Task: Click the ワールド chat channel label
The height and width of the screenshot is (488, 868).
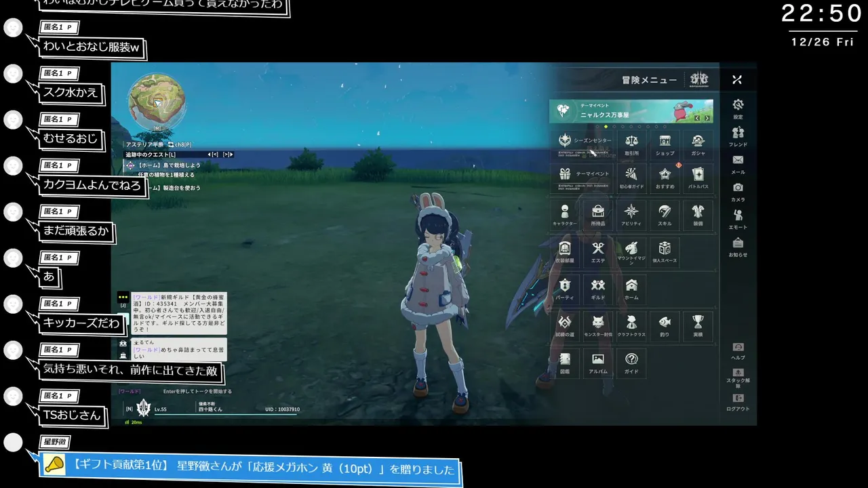Action: click(130, 391)
